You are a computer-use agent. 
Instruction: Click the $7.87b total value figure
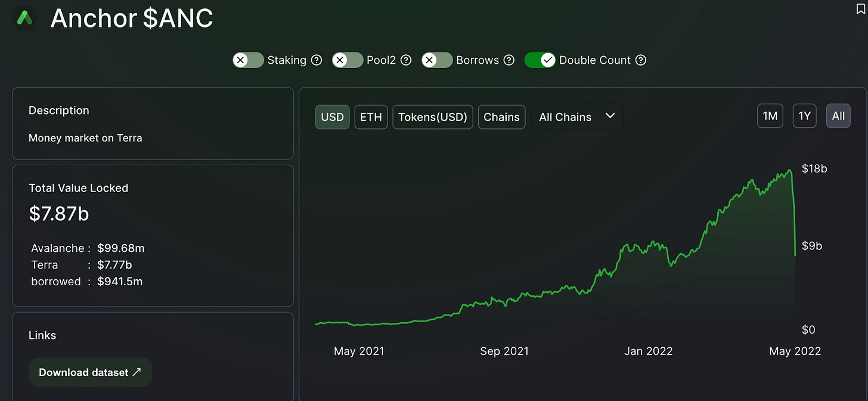pyautogui.click(x=59, y=214)
